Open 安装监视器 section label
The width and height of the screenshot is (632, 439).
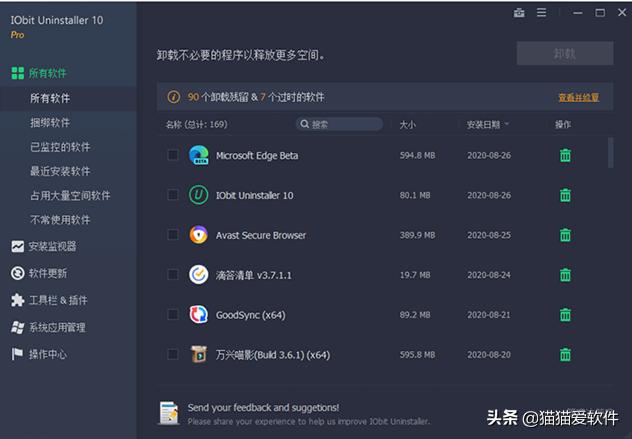pos(52,246)
